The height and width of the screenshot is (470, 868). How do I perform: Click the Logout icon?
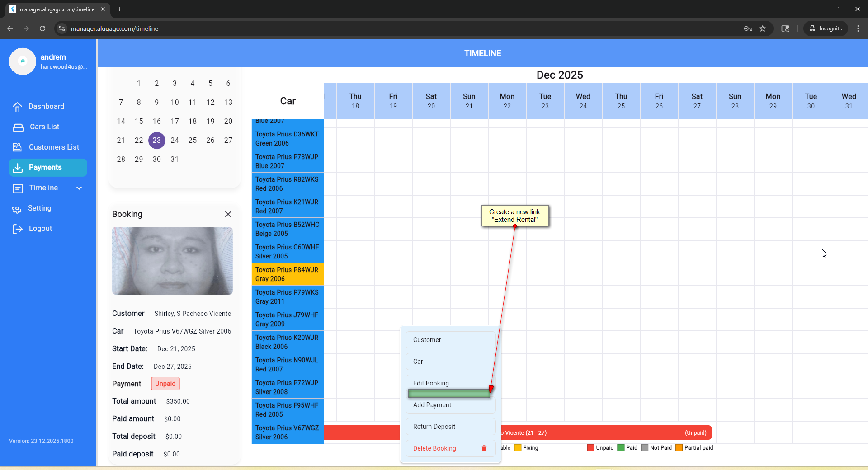(x=18, y=229)
